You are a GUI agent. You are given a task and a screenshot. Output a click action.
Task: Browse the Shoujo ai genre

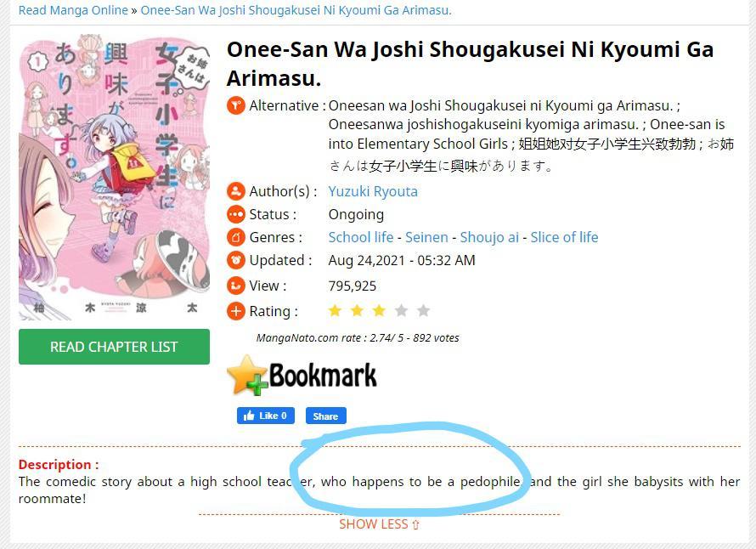pos(489,237)
